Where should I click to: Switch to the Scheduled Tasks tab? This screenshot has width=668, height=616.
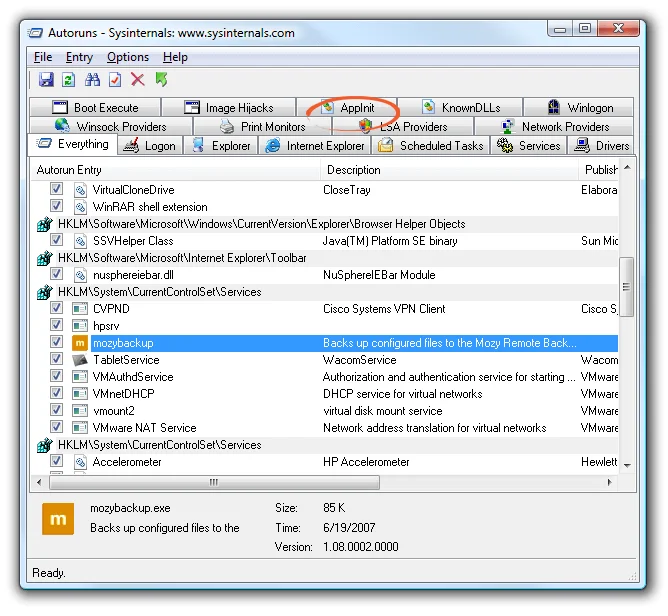click(x=431, y=146)
